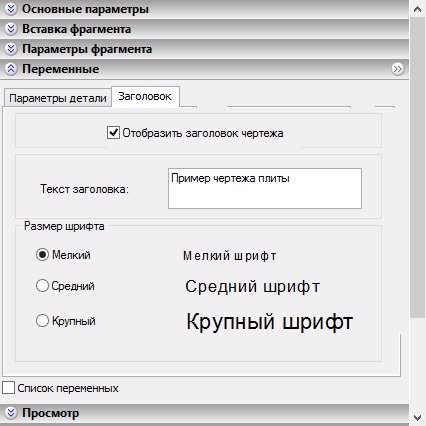The height and width of the screenshot is (426, 426).
Task: Expand the Просмотр section chevron
Action: 11,413
